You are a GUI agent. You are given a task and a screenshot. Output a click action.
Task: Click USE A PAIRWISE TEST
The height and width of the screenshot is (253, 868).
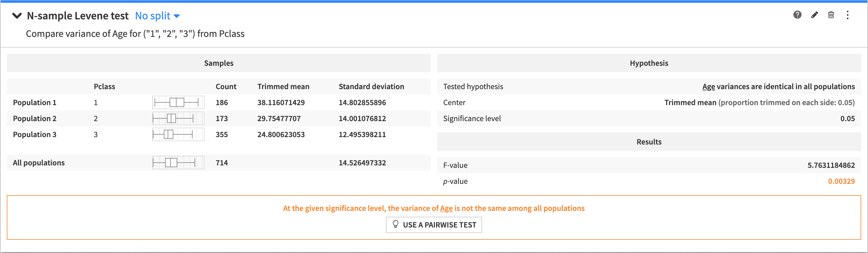(434, 225)
